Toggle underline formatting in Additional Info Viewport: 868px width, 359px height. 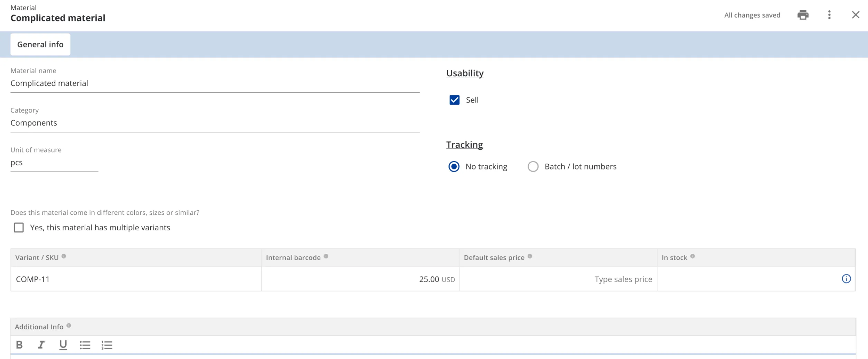(x=63, y=345)
